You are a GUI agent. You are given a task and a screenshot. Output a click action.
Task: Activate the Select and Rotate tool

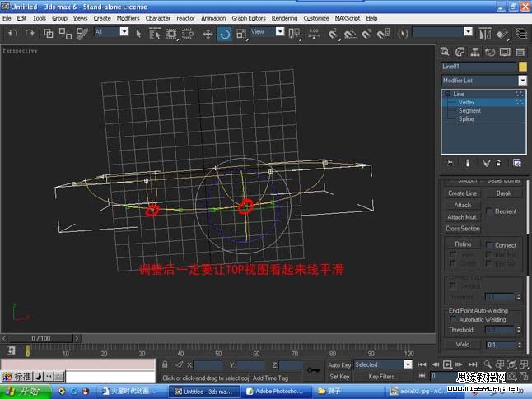click(224, 34)
